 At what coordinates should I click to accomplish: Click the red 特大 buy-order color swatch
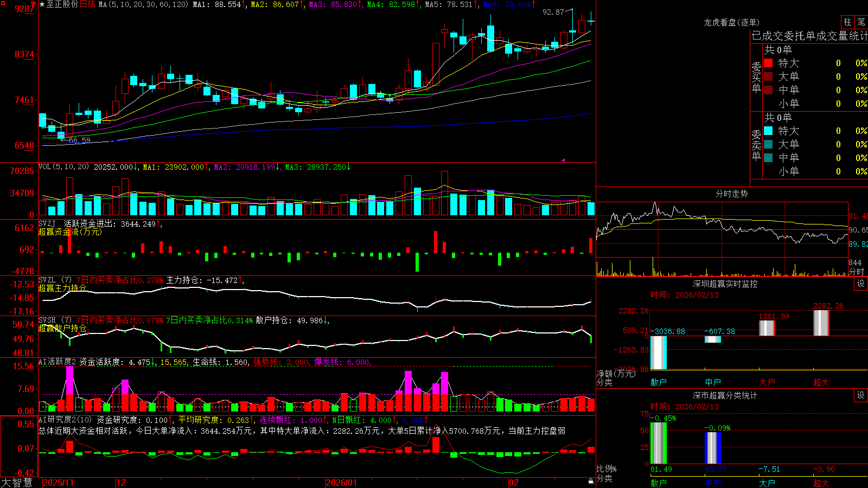768,63
